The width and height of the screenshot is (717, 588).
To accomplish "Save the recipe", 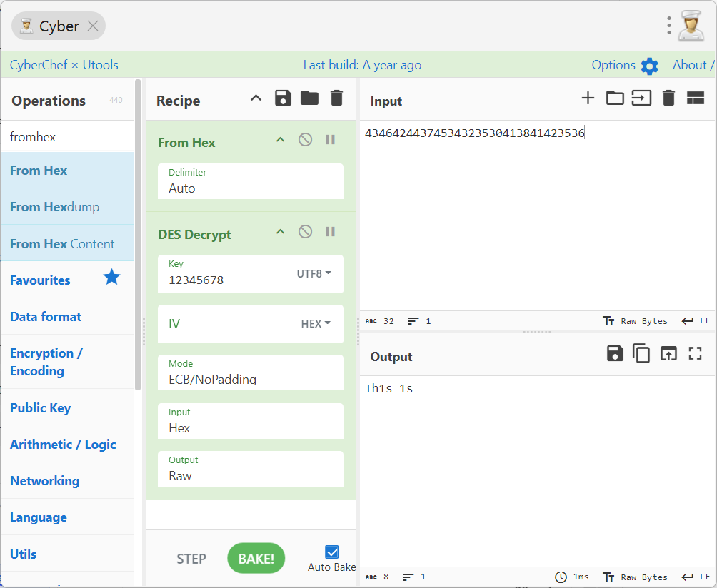I will coord(283,98).
